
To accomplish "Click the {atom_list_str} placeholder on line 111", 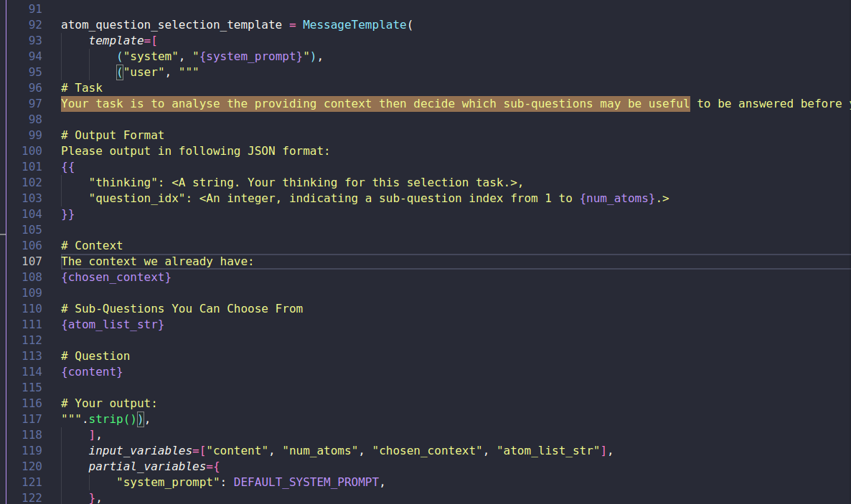I will click(113, 324).
